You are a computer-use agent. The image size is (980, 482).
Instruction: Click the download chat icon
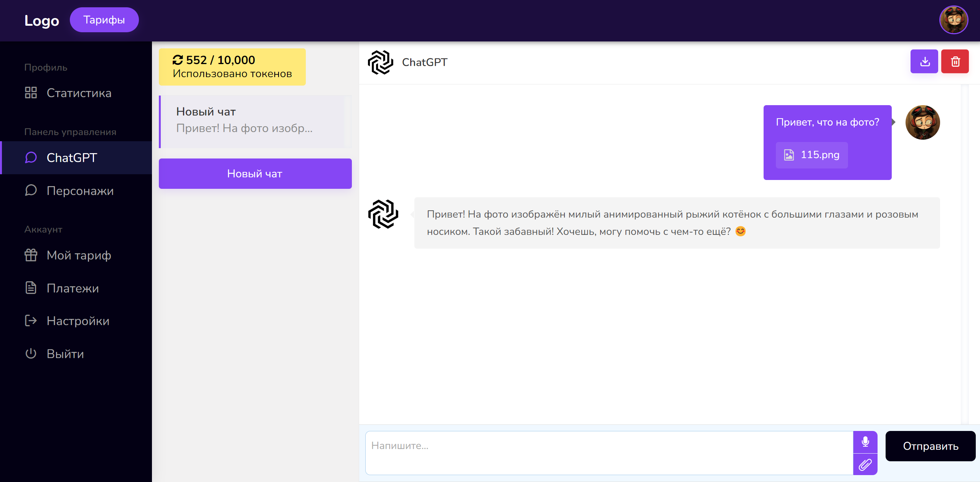click(x=924, y=61)
